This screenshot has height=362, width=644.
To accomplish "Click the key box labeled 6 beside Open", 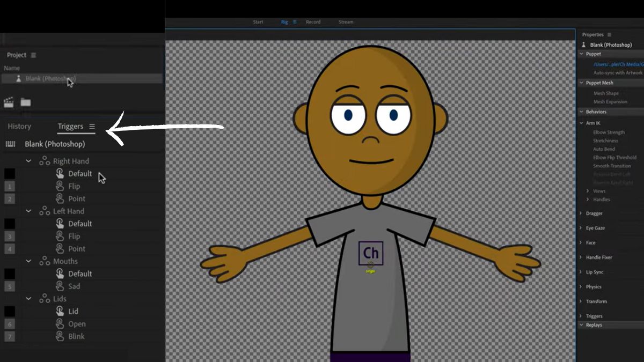I will (10, 324).
